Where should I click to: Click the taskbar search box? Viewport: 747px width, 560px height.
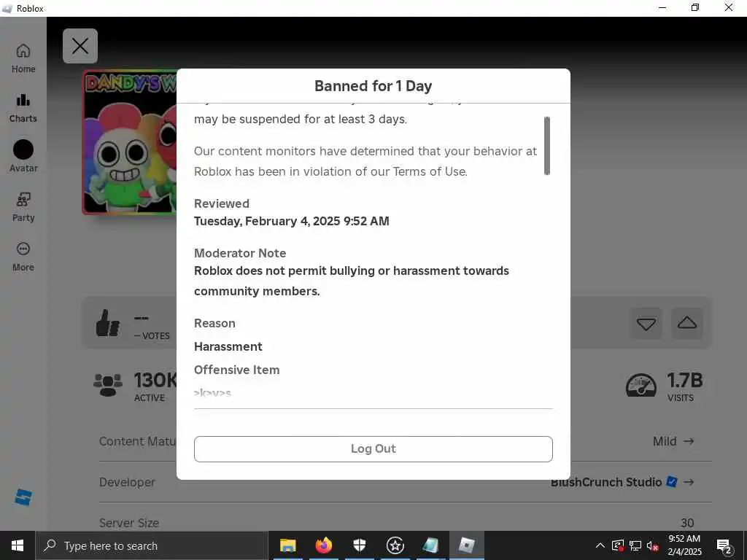coord(152,545)
